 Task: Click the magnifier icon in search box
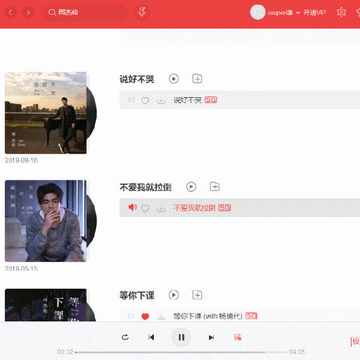52,13
